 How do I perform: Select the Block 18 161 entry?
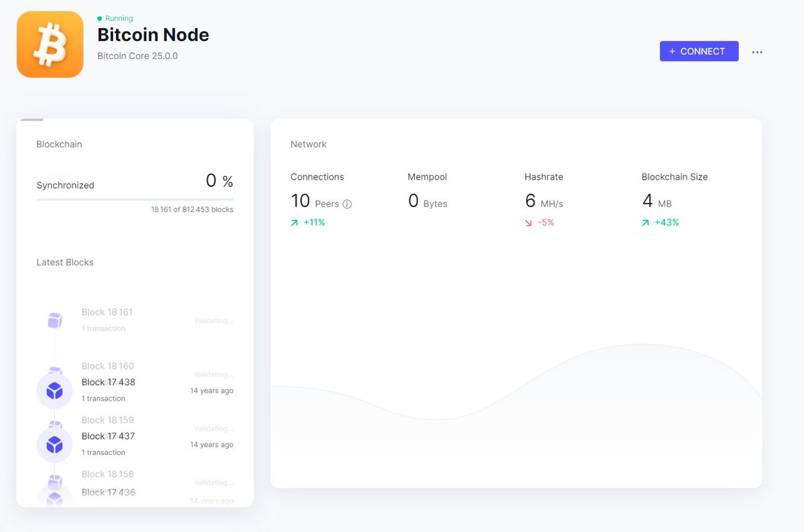coord(135,320)
